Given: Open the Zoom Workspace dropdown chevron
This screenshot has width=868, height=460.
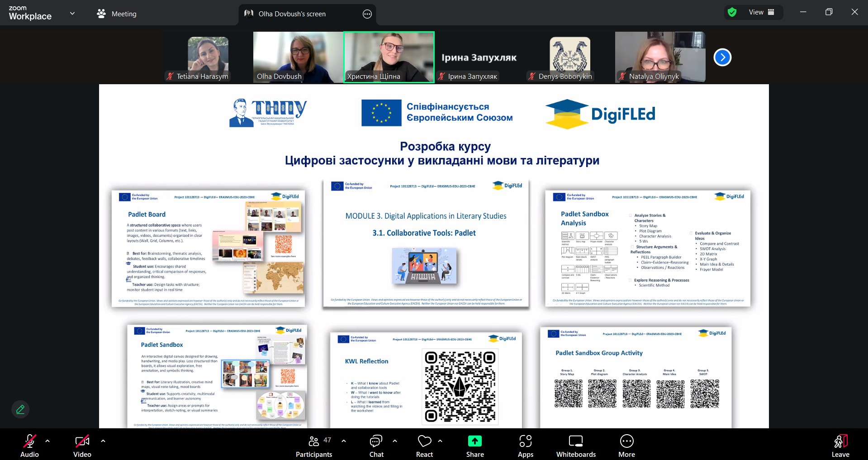Looking at the screenshot, I should (72, 14).
